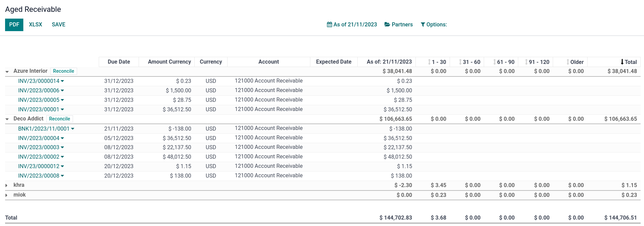Image resolution: width=644 pixels, height=226 pixels.
Task: Expand the miok partner row
Action: coord(6,195)
